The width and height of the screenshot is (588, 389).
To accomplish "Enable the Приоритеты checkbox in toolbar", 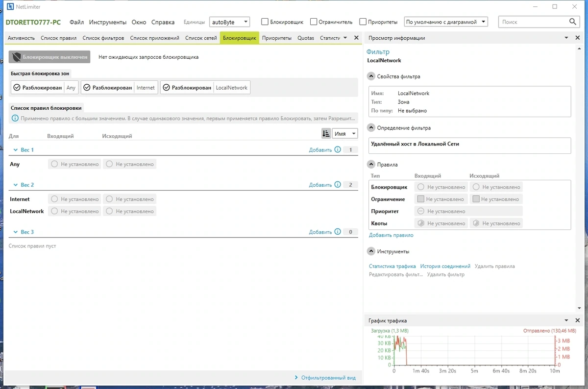I will 363,22.
